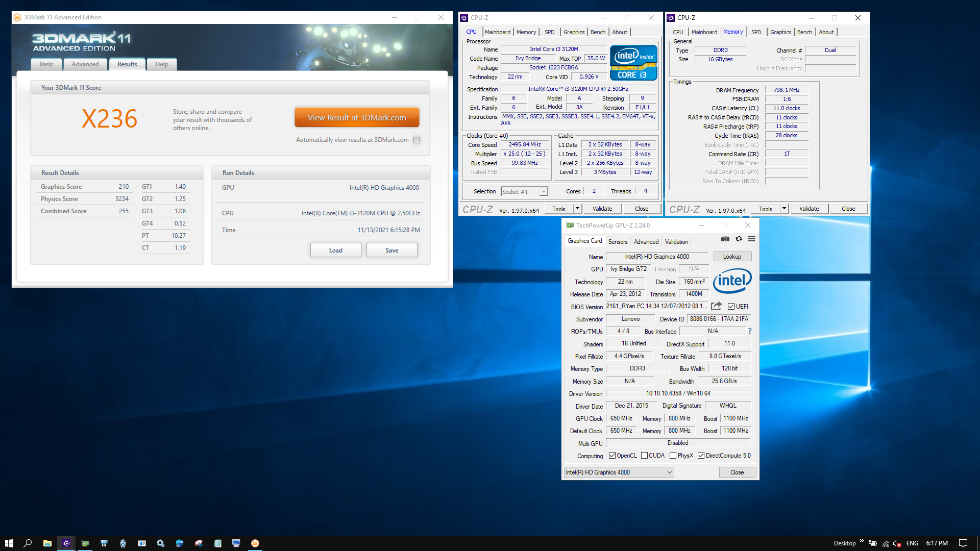Open the Socket #1 selection dropdown
The height and width of the screenshot is (551, 980).
(x=524, y=192)
